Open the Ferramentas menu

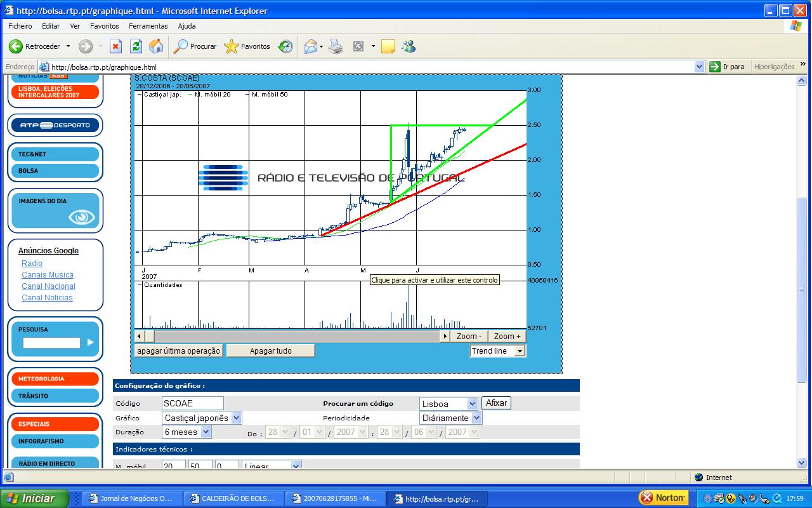point(148,26)
